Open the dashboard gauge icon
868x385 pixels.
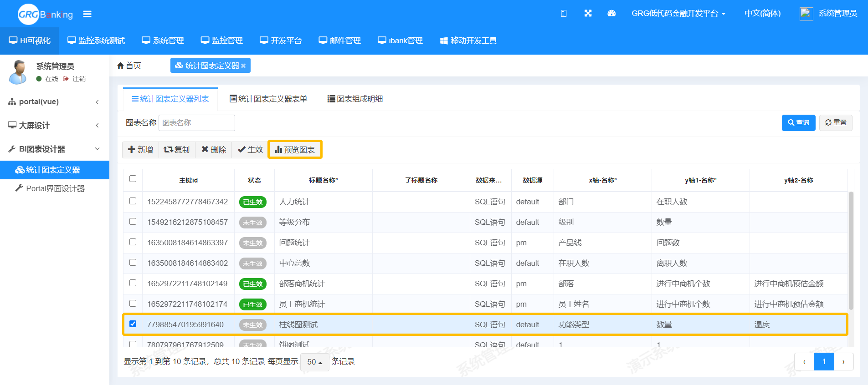click(611, 14)
